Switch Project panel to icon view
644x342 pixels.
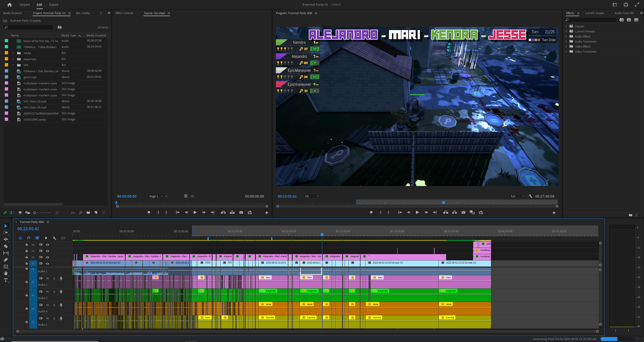click(20, 213)
